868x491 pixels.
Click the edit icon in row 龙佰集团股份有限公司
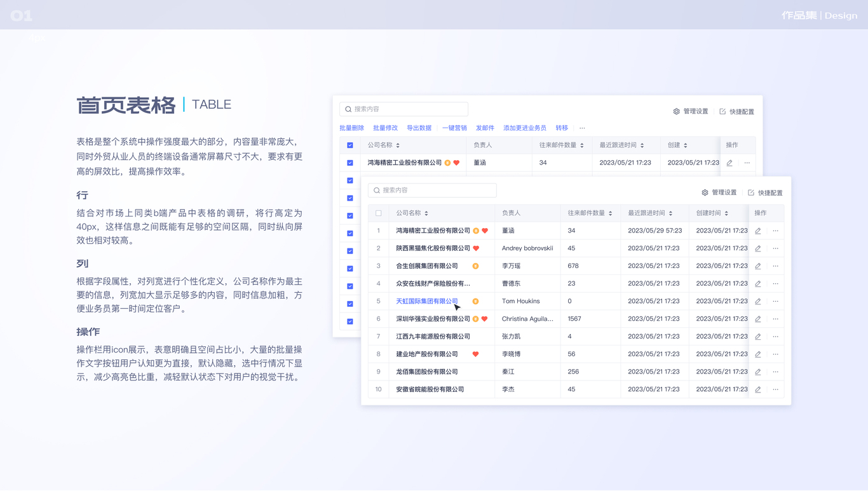point(758,372)
